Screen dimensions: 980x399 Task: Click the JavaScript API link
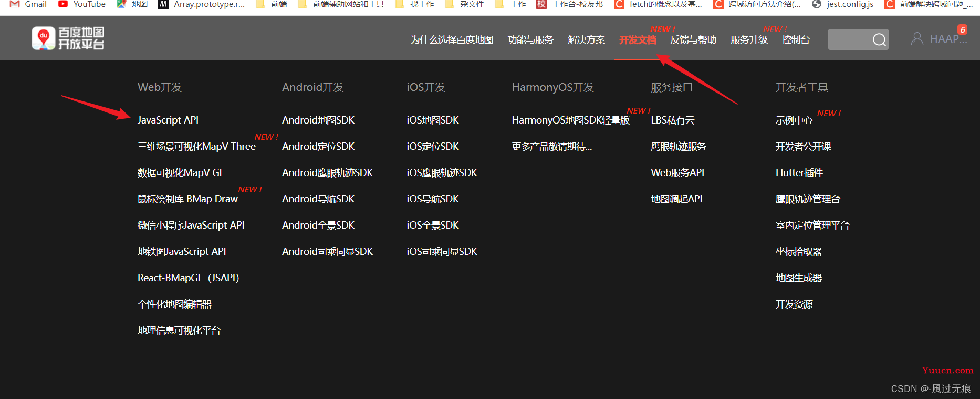pos(168,120)
